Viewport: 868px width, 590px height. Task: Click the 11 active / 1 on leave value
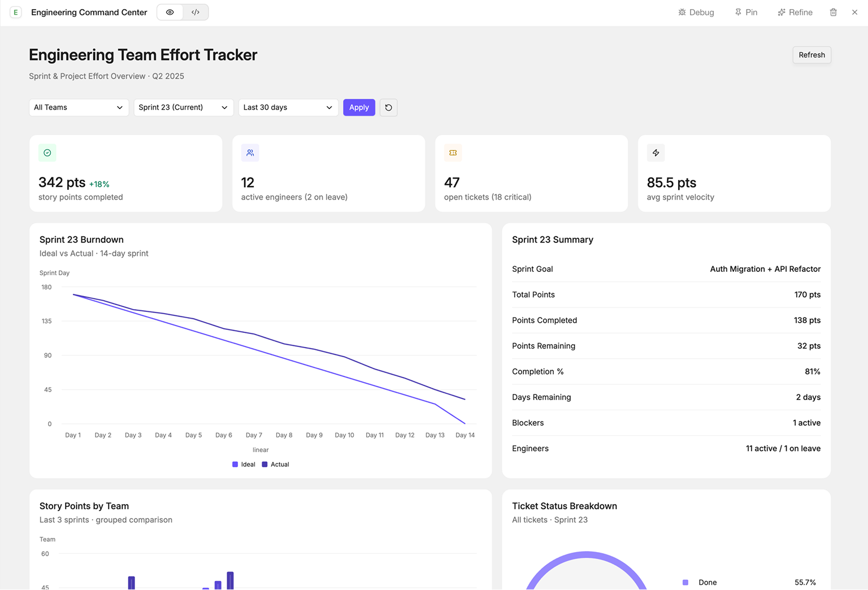coord(783,449)
